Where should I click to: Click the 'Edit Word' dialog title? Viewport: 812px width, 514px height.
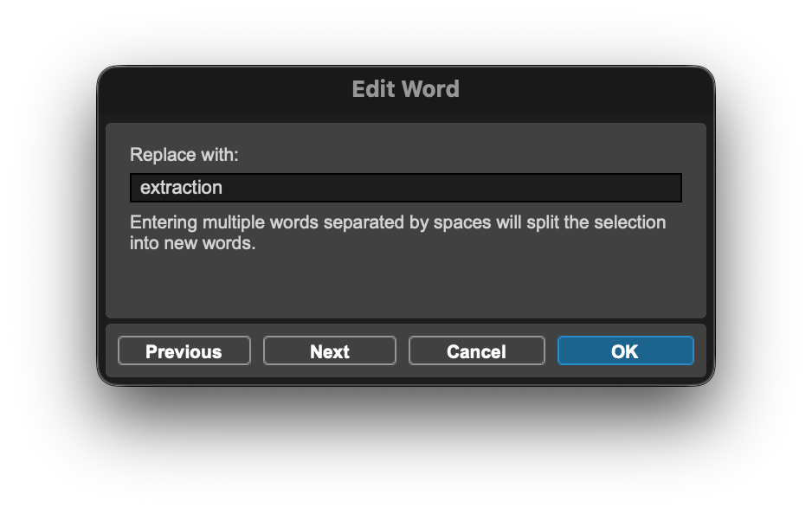click(405, 89)
